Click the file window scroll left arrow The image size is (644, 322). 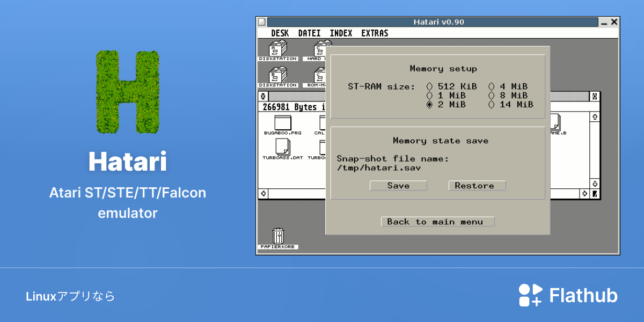[263, 193]
